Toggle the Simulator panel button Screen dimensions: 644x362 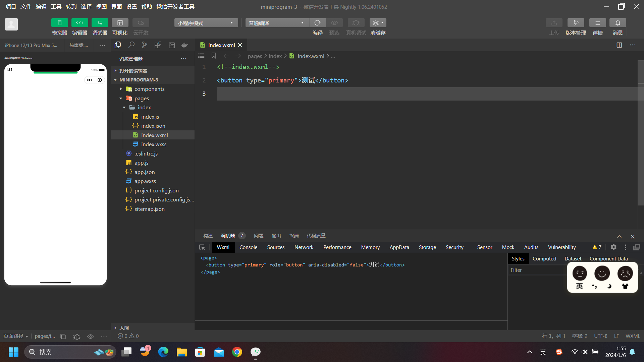tap(59, 23)
